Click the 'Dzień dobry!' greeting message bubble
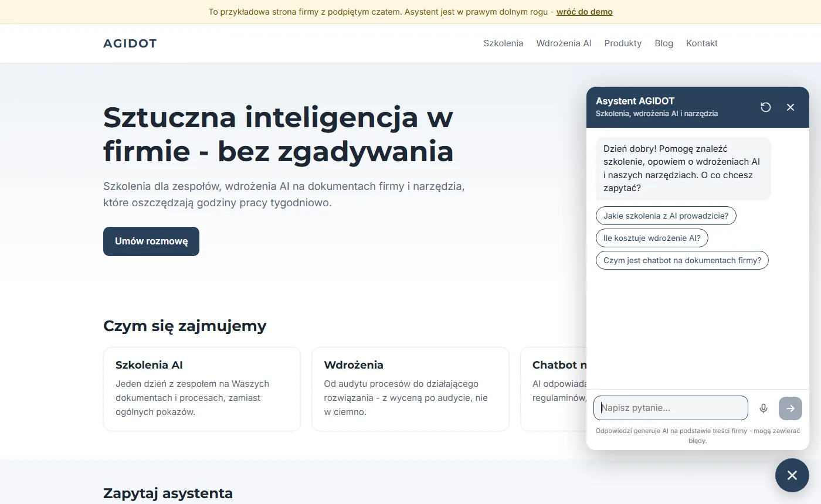821x504 pixels. click(x=683, y=169)
